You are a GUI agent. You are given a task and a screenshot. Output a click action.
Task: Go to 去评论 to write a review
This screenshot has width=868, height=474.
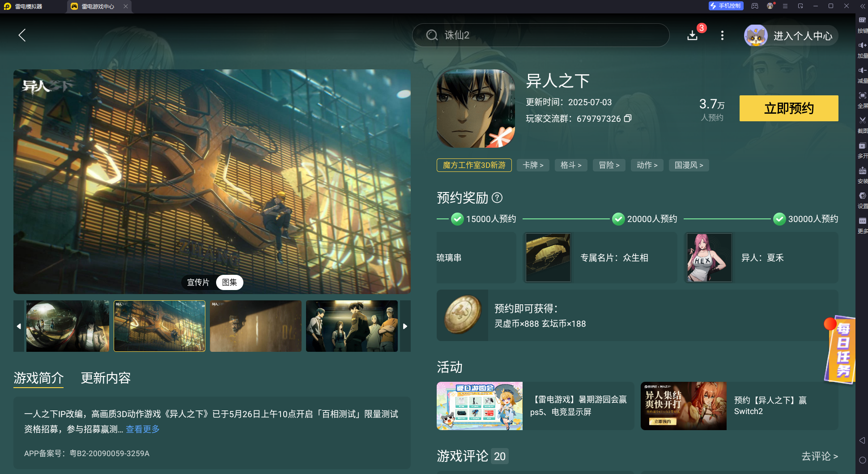[820, 456]
